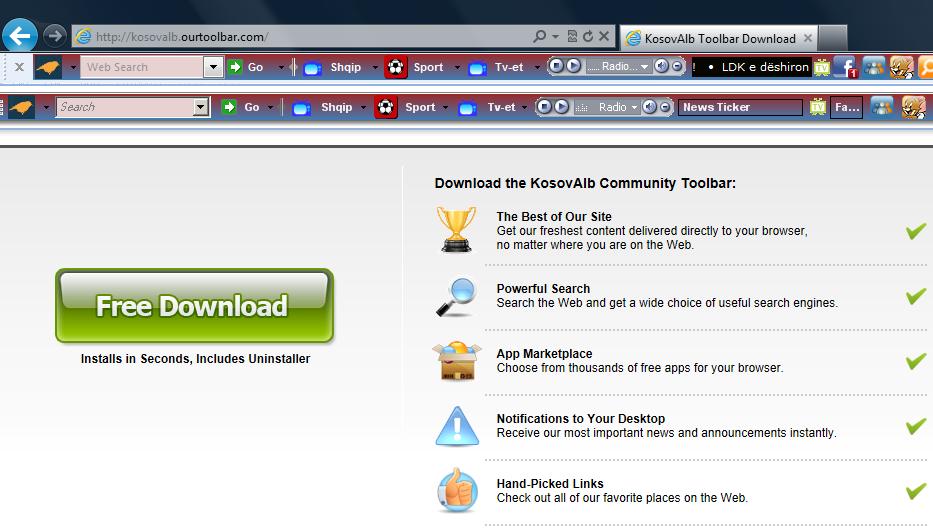
Task: Click the thumbs-up Hand-Picked Links icon
Action: (456, 491)
